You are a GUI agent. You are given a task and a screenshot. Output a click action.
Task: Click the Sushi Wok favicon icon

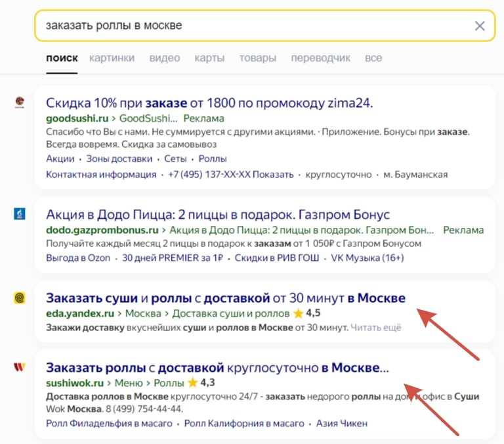pyautogui.click(x=20, y=366)
